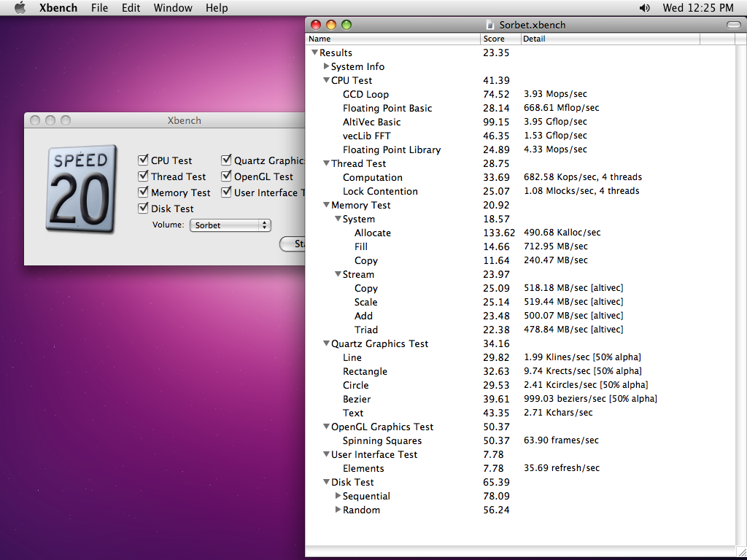Click the partially hidden Start button

(x=292, y=244)
